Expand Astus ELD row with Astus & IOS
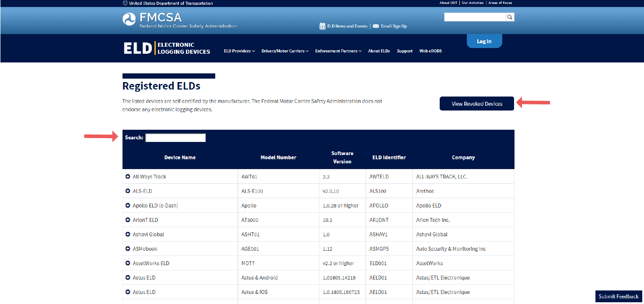The height and width of the screenshot is (304, 644). (128, 292)
